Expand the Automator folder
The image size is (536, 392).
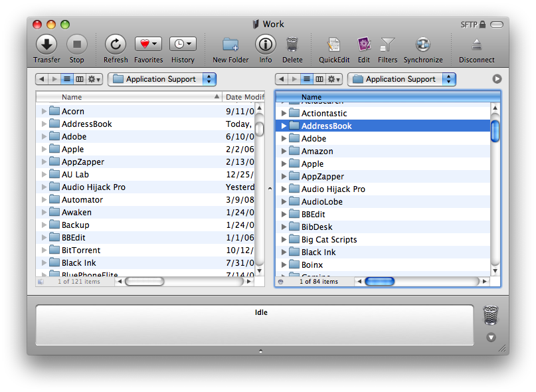pos(44,200)
